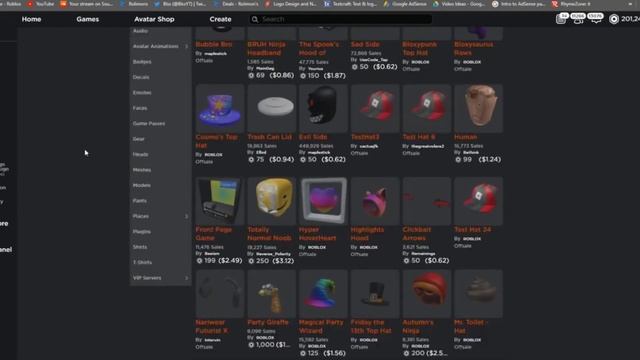640x360 pixels.
Task: Select Heads category in sidebar
Action: pyautogui.click(x=140, y=154)
